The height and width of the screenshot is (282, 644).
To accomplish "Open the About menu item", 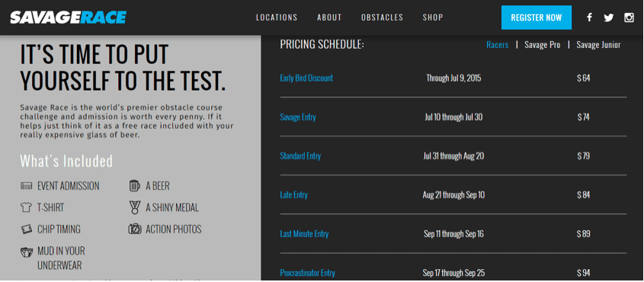I will coord(329,18).
